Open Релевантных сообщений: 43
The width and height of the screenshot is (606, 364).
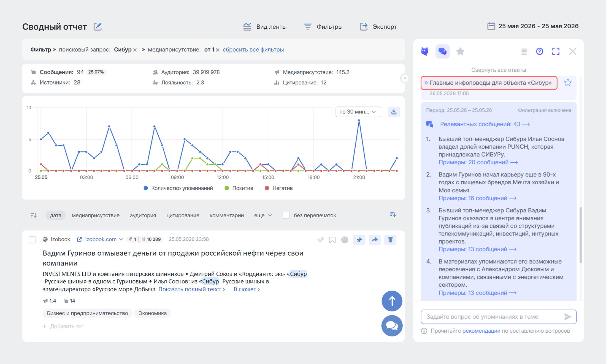[x=485, y=124]
